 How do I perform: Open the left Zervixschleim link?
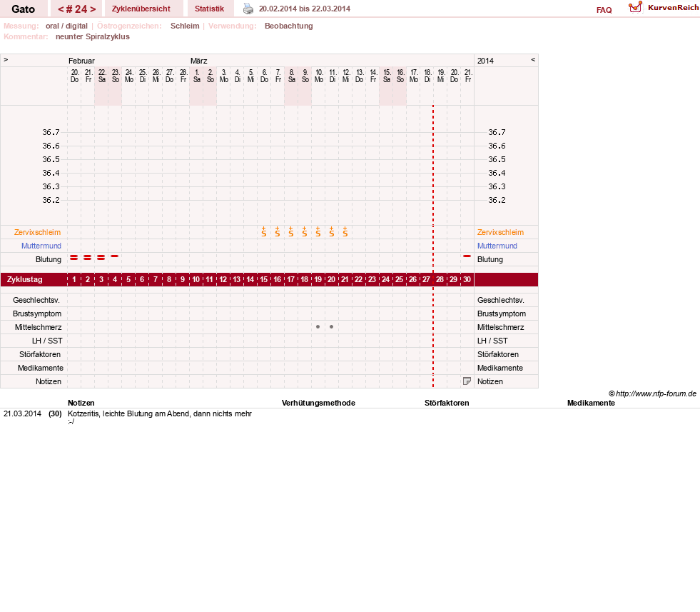[38, 232]
